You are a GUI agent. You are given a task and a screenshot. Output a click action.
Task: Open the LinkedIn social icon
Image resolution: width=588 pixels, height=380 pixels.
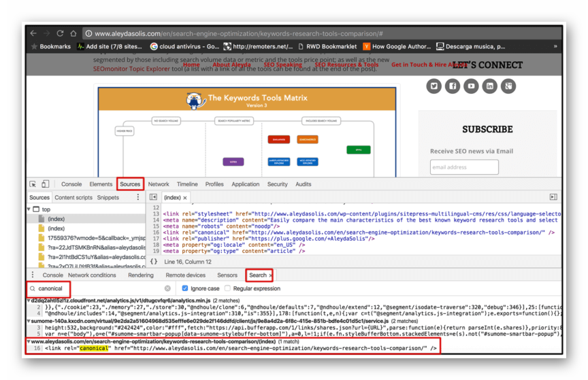(x=490, y=86)
